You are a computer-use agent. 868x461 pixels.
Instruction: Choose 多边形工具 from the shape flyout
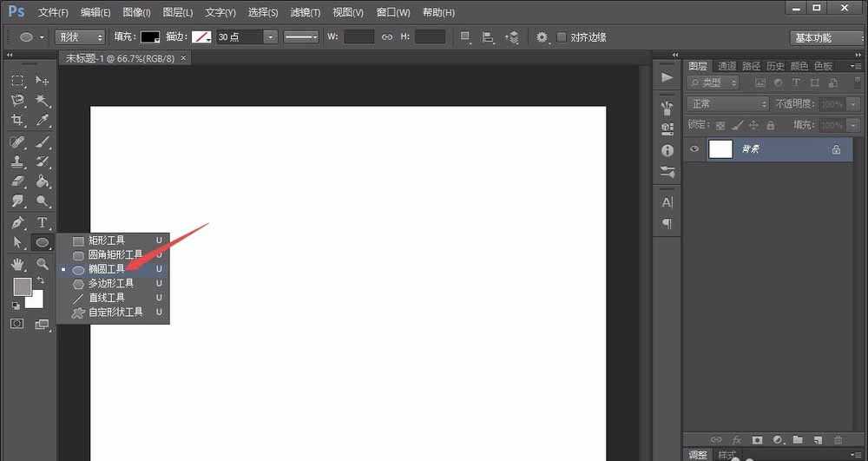pyautogui.click(x=111, y=283)
